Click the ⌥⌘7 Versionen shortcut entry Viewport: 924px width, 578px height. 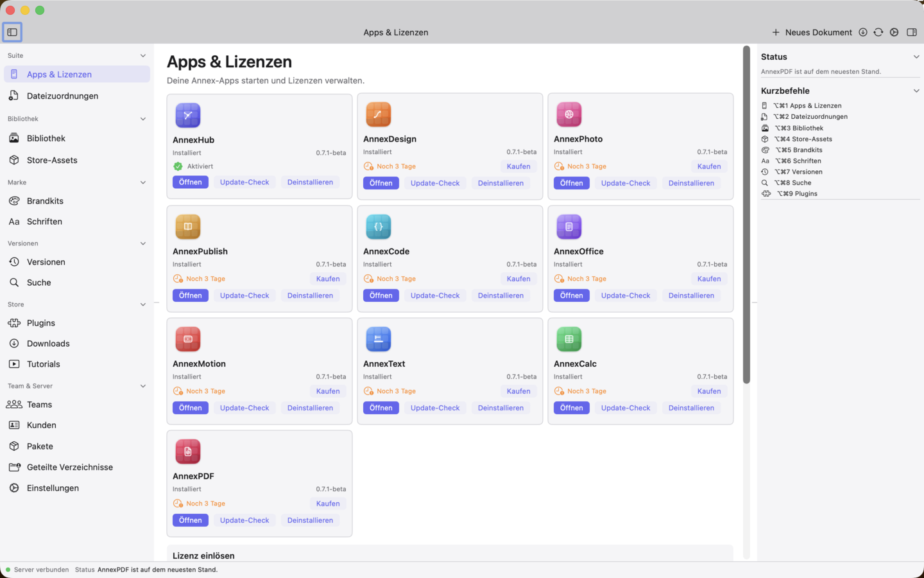pos(792,172)
